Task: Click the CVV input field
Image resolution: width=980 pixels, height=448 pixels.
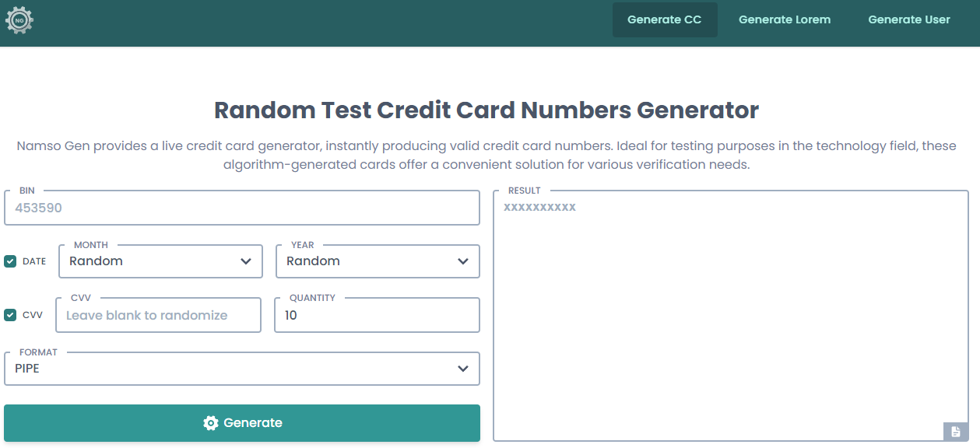Action: [x=159, y=315]
